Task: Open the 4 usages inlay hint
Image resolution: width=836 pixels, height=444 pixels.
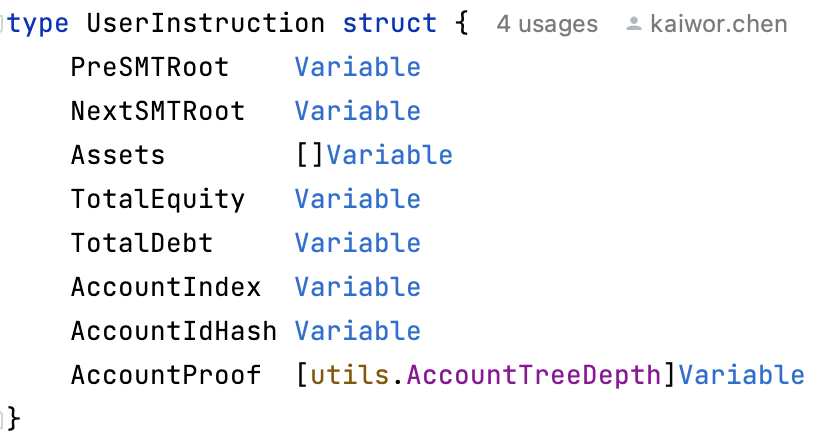Action: tap(547, 24)
